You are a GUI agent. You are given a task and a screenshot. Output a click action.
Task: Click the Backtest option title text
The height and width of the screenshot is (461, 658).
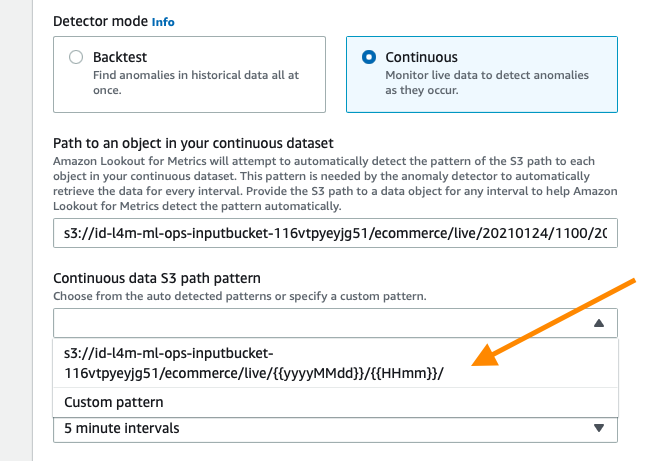120,57
